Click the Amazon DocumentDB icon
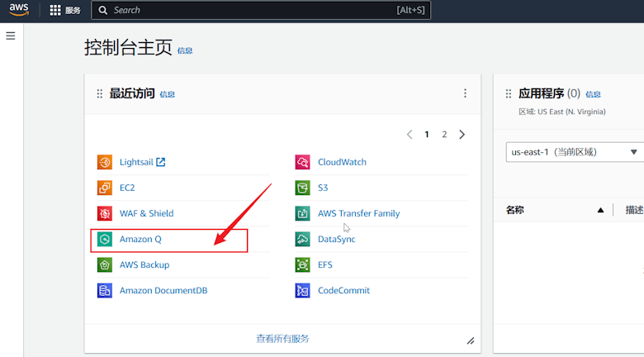Screen dimensions: 644x357 pos(105,290)
